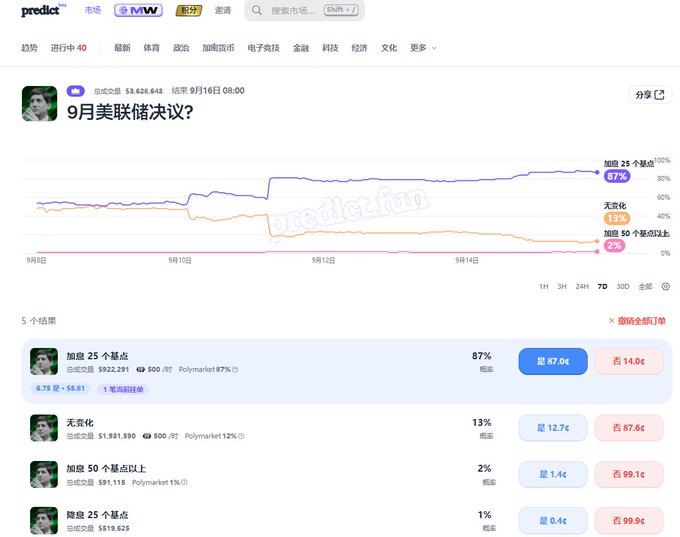Open chart settings gear icon

(666, 286)
